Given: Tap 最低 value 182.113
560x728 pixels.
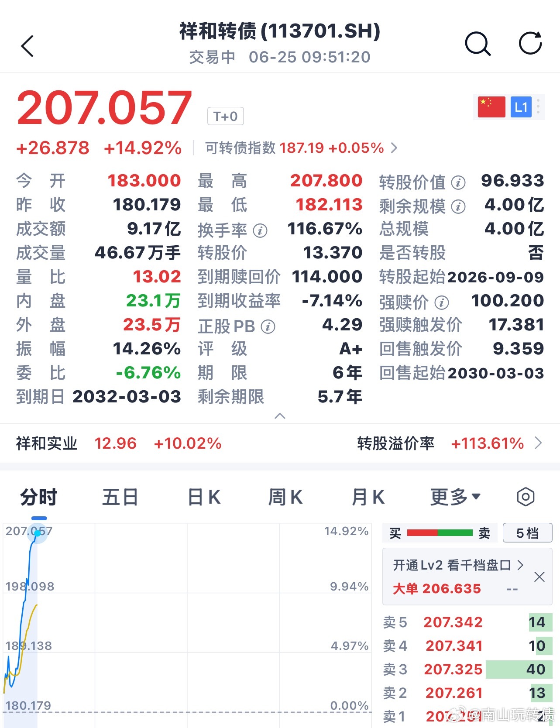Looking at the screenshot, I should pos(329,204).
